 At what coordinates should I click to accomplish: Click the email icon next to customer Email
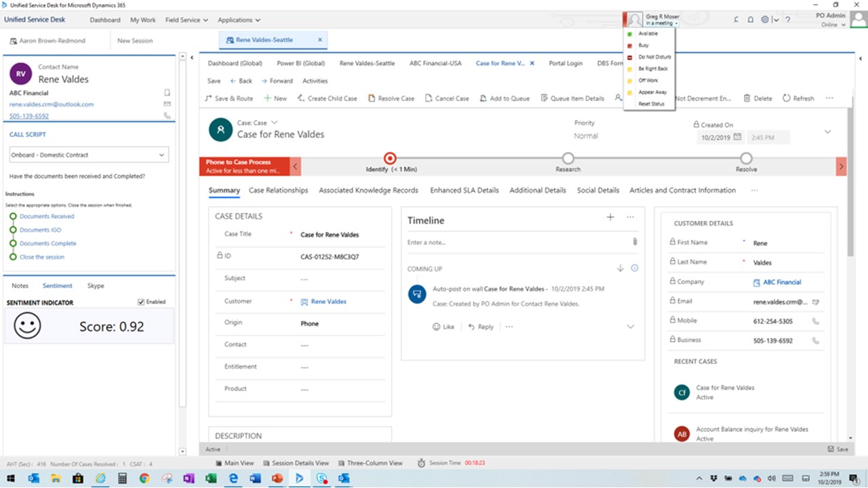point(816,302)
